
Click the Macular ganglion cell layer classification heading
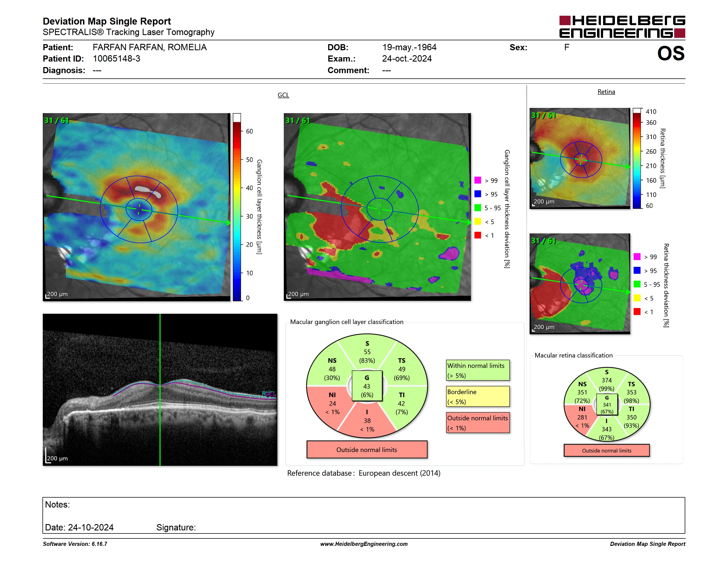tap(347, 322)
